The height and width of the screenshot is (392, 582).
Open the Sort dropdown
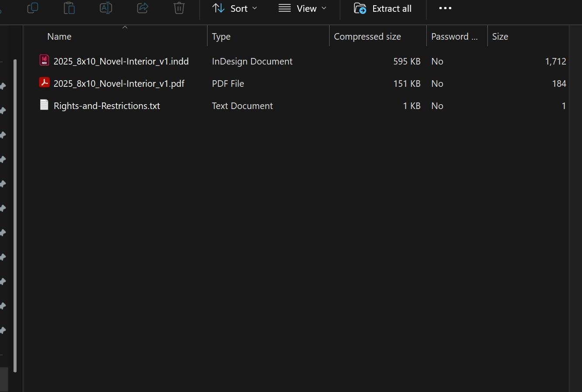click(239, 8)
